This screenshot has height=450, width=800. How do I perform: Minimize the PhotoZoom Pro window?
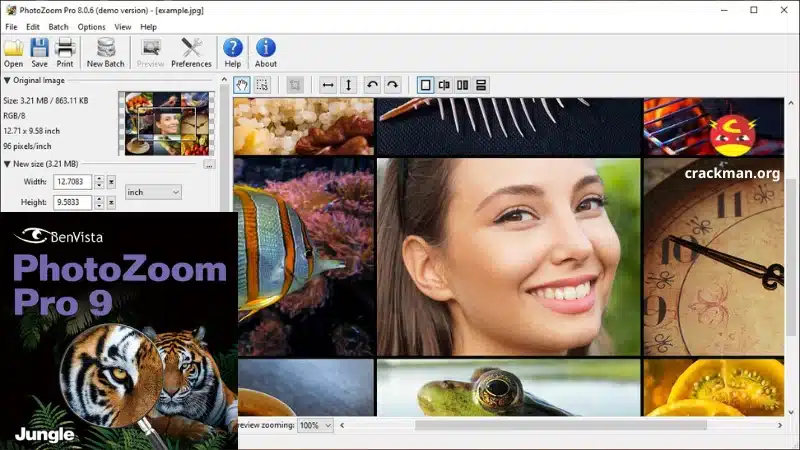(x=724, y=10)
